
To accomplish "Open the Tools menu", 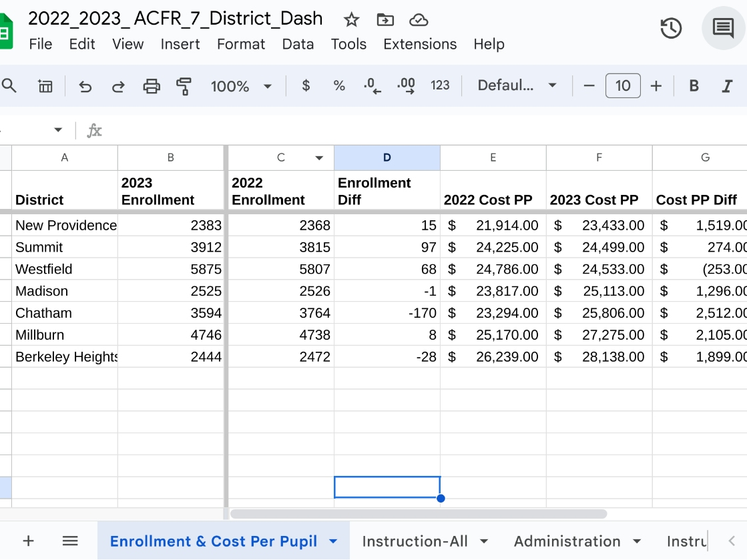I will (x=348, y=44).
